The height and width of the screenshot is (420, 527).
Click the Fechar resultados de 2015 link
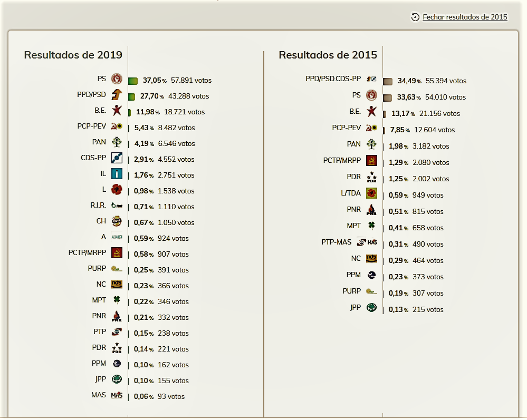point(465,17)
